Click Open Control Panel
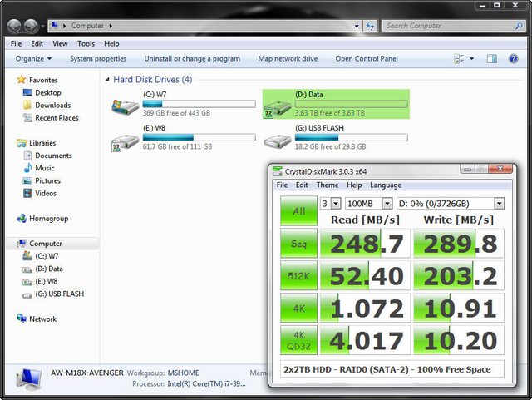Image resolution: width=532 pixels, height=400 pixels. point(367,59)
